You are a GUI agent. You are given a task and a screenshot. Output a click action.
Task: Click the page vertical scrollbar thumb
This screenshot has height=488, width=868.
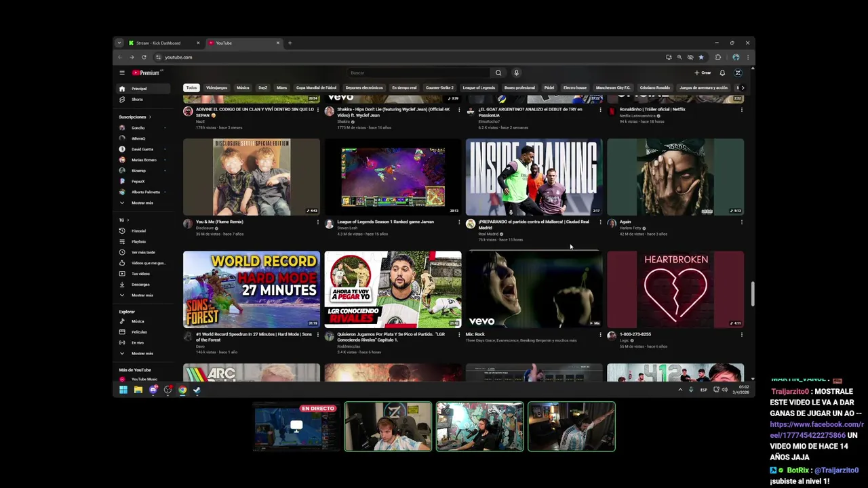752,293
